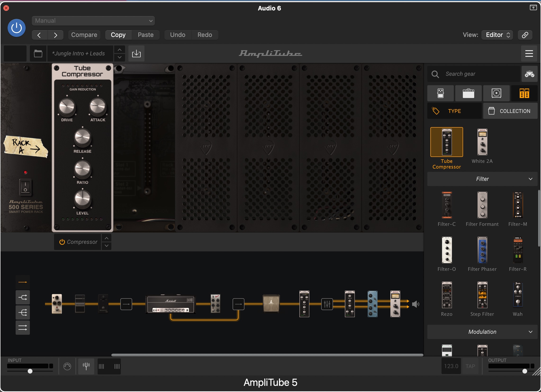Open the custom shop cart icon

pos(529,74)
